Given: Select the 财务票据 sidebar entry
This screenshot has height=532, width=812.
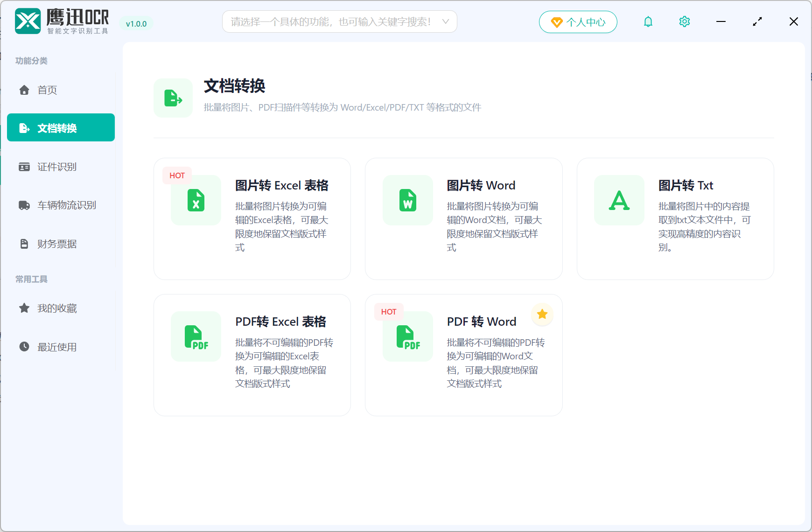Looking at the screenshot, I should pyautogui.click(x=57, y=243).
